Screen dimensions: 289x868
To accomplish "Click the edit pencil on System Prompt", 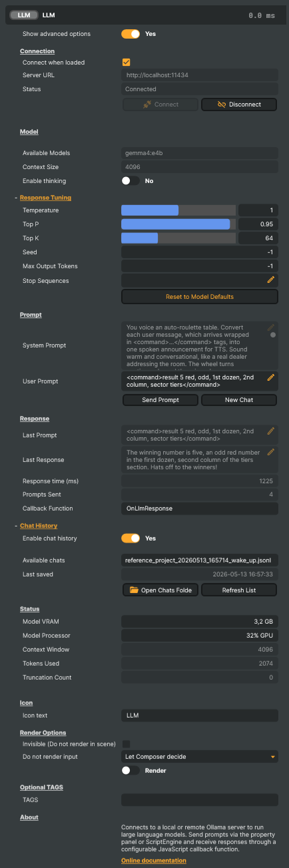I will click(x=271, y=327).
